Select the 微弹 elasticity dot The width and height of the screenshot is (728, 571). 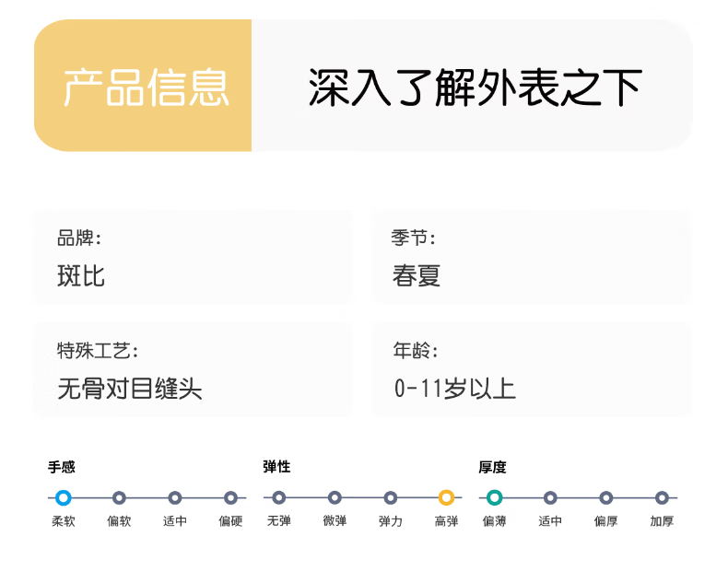coord(335,498)
